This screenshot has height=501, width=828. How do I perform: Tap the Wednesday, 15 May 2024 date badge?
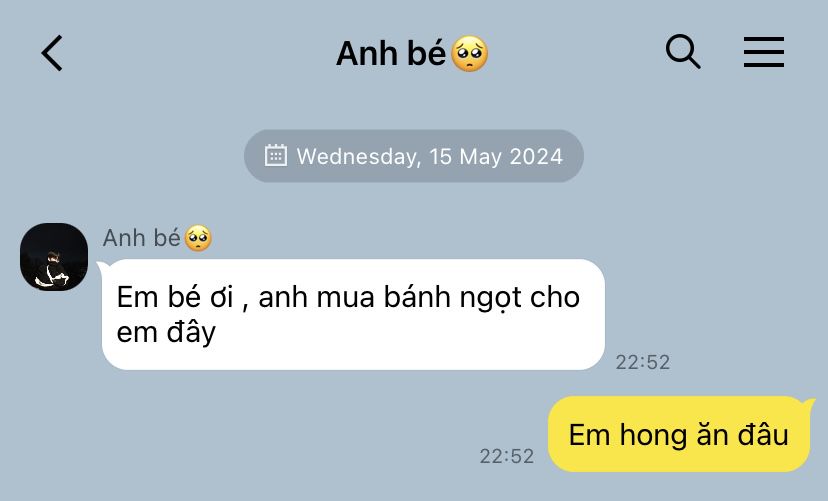coord(413,156)
